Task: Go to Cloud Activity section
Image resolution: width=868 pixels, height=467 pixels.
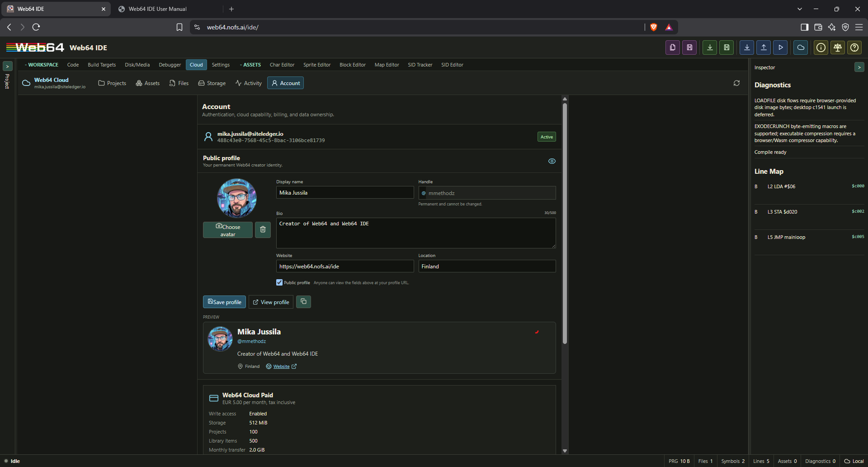Action: point(249,83)
